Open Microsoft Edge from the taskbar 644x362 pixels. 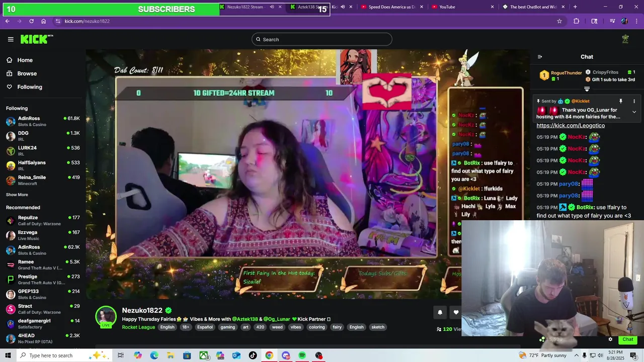pyautogui.click(x=154, y=355)
